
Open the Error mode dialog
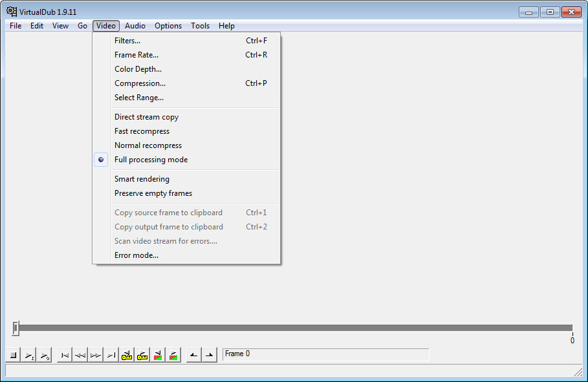[x=186, y=255]
